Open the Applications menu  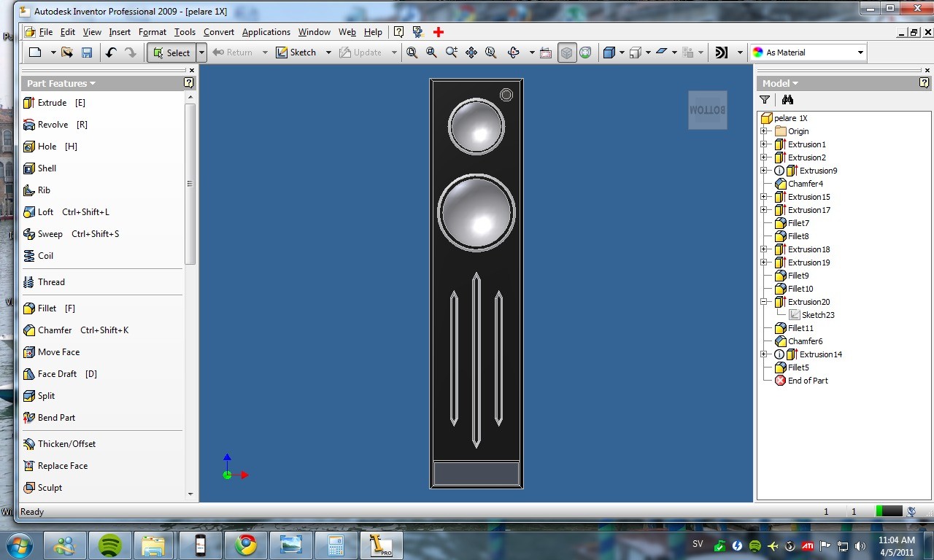click(266, 32)
